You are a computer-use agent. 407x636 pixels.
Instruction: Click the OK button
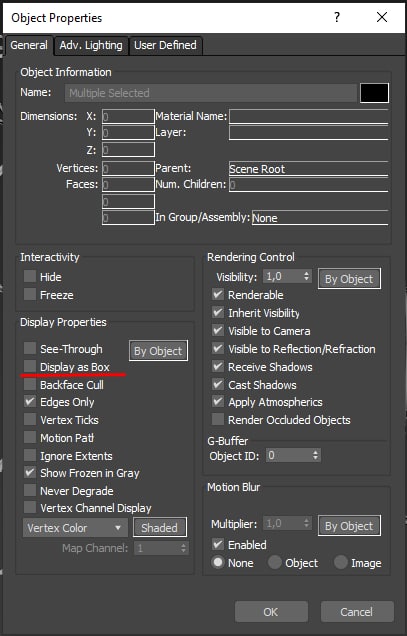click(271, 612)
